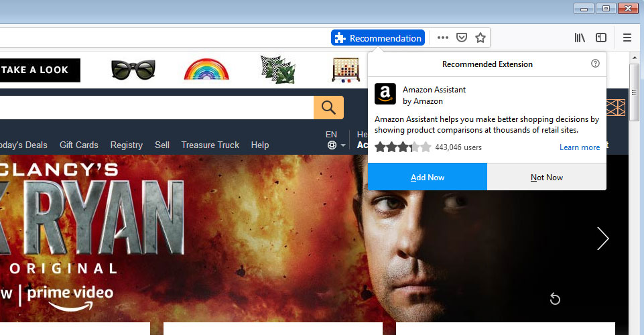Click the 'Recommended Extension' panel heading

[x=487, y=64]
